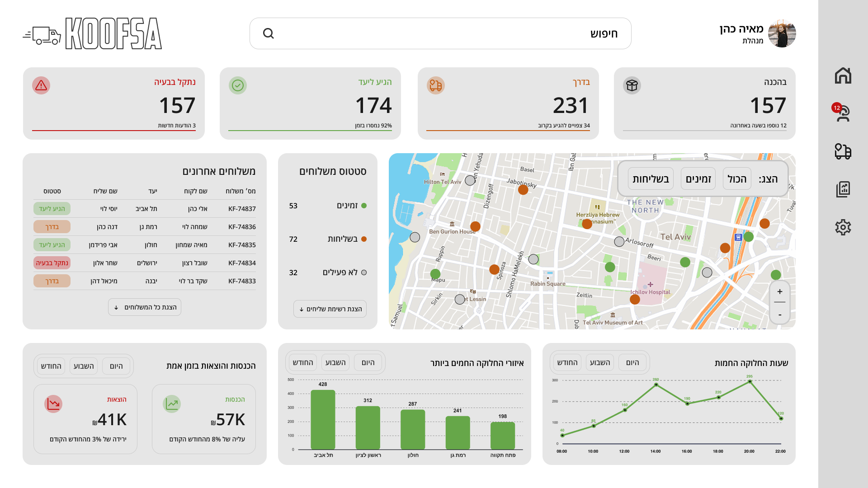Click the green income trend icon
Image resolution: width=868 pixels, height=488 pixels.
(x=172, y=404)
